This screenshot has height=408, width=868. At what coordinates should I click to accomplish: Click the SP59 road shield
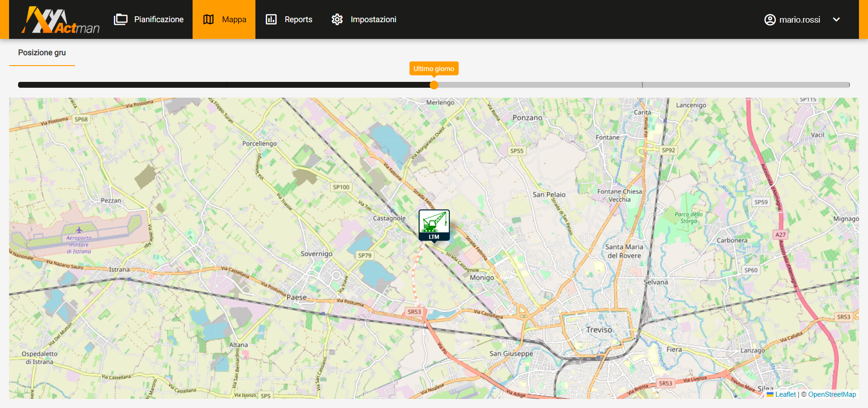(x=761, y=202)
